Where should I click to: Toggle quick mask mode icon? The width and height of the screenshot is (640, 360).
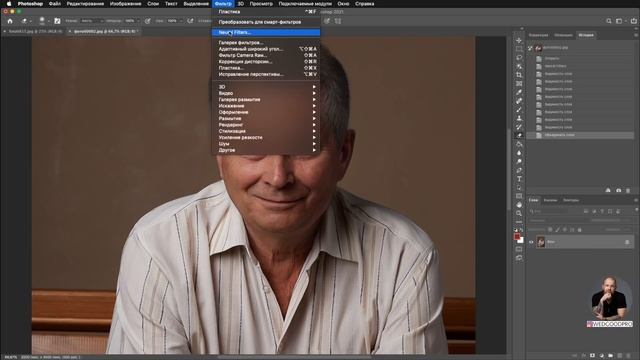519,249
